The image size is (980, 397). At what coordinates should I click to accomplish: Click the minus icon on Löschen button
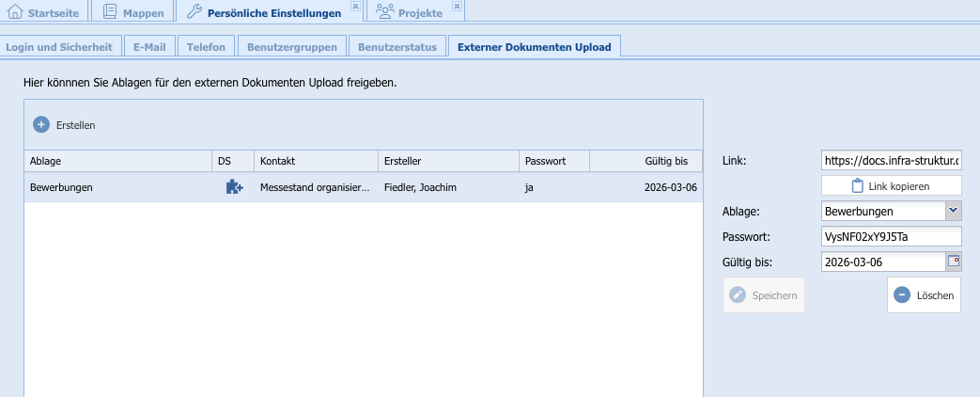pyautogui.click(x=901, y=295)
